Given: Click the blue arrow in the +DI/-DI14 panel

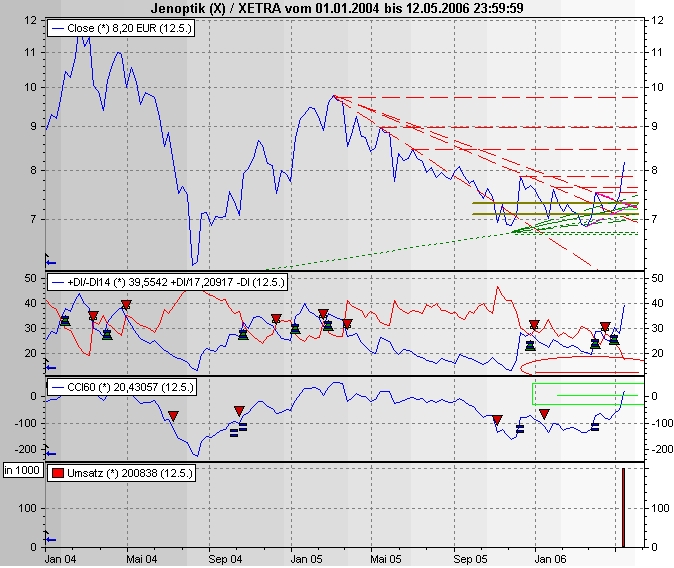Looking at the screenshot, I should [51, 368].
